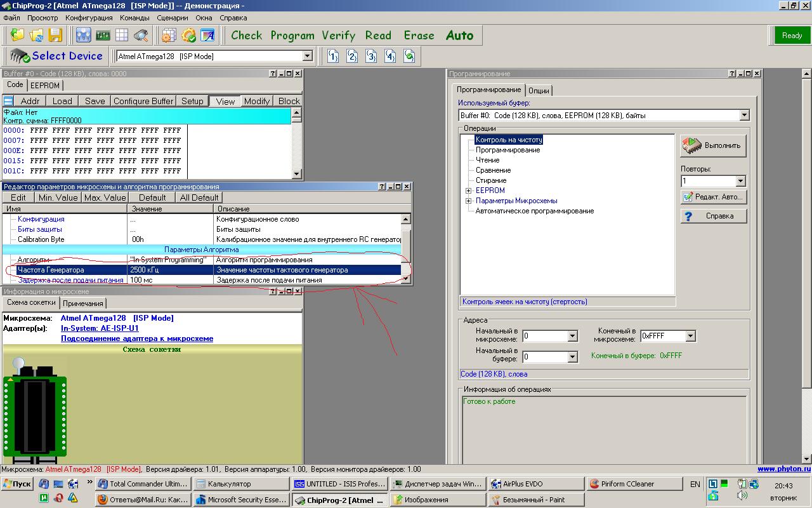Switch to the Примечания tab
Screen dimensions: 812x508
(82, 304)
